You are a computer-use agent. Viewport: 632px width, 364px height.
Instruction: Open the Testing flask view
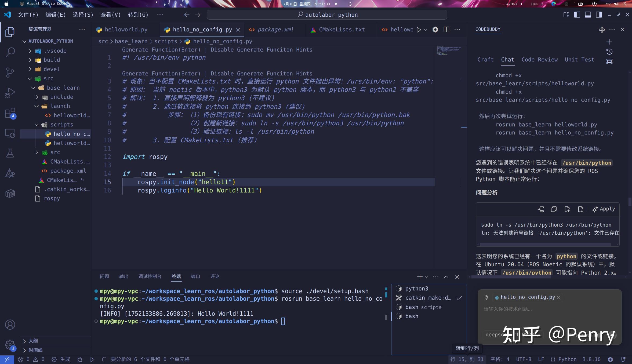(x=10, y=153)
